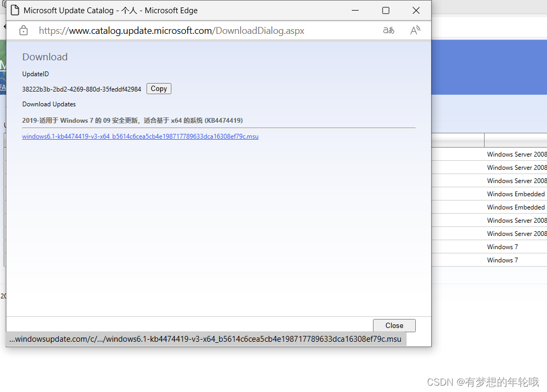Click the page document icon in the title bar
Screen dimensions: 547x392
[x=14, y=10]
